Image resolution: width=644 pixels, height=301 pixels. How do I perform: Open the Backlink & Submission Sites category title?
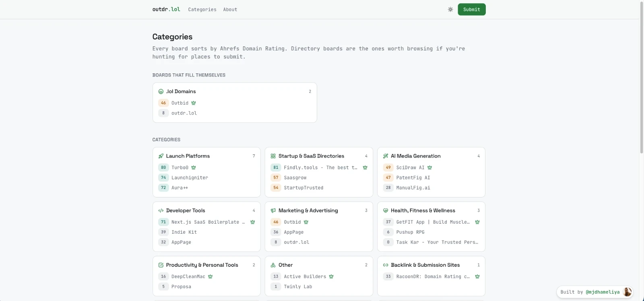[x=425, y=265]
